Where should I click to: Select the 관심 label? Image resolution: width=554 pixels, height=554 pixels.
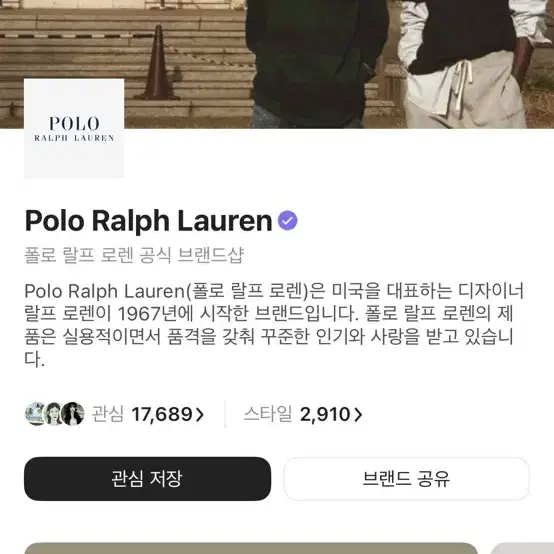pyautogui.click(x=108, y=414)
